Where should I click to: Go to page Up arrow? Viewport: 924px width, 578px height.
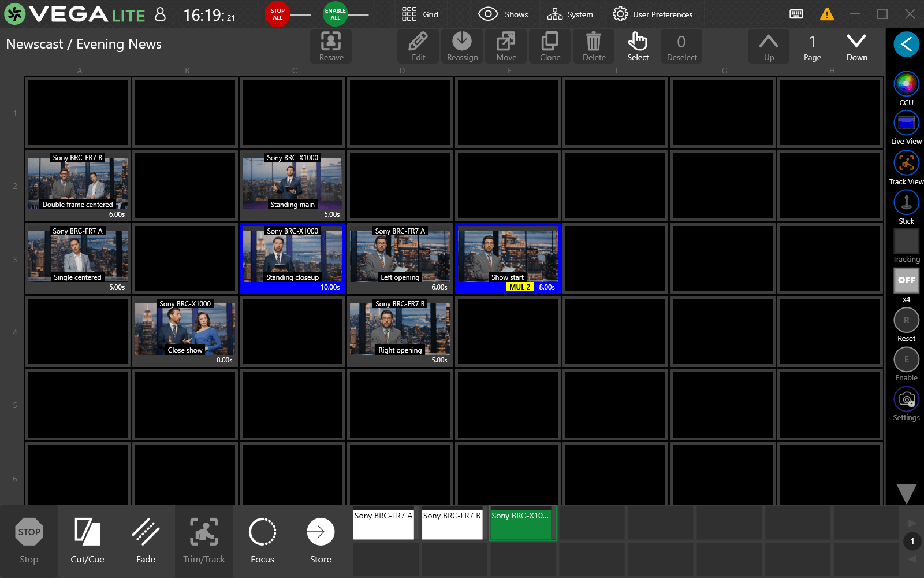[x=769, y=46]
